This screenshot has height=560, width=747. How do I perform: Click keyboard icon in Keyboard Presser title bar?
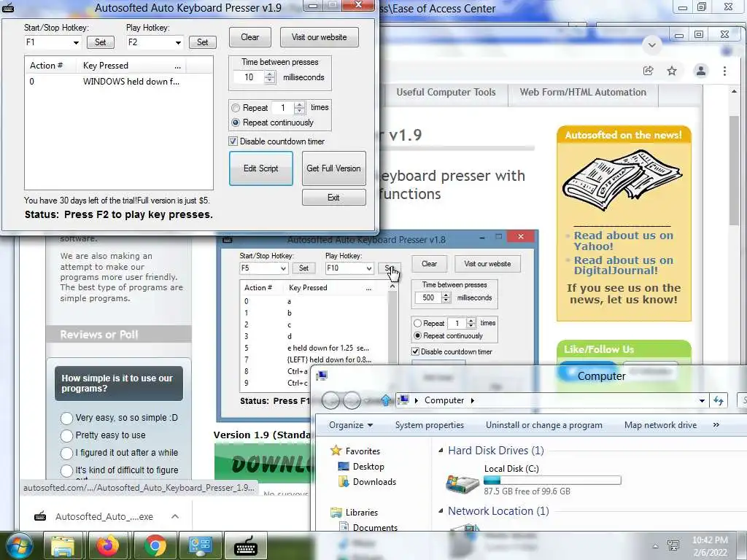8,8
